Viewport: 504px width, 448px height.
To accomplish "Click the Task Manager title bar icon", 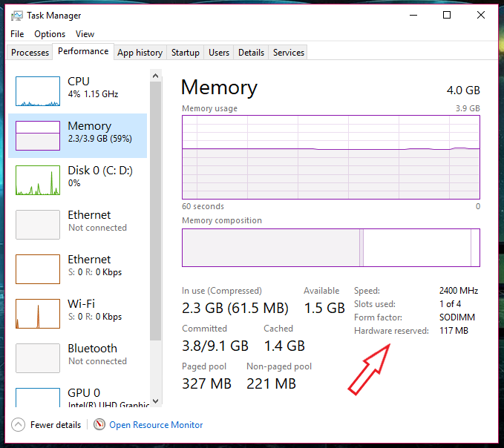I will 17,15.
